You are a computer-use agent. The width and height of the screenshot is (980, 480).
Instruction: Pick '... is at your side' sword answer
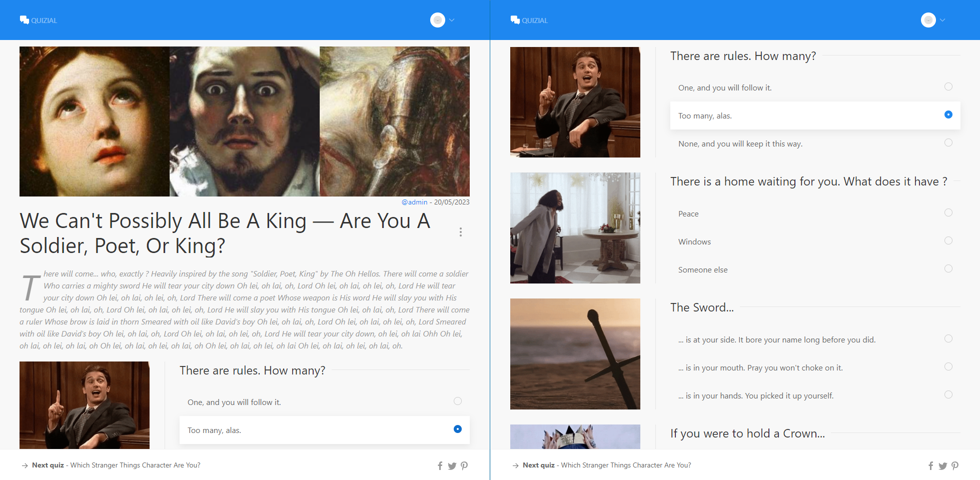coord(815,339)
